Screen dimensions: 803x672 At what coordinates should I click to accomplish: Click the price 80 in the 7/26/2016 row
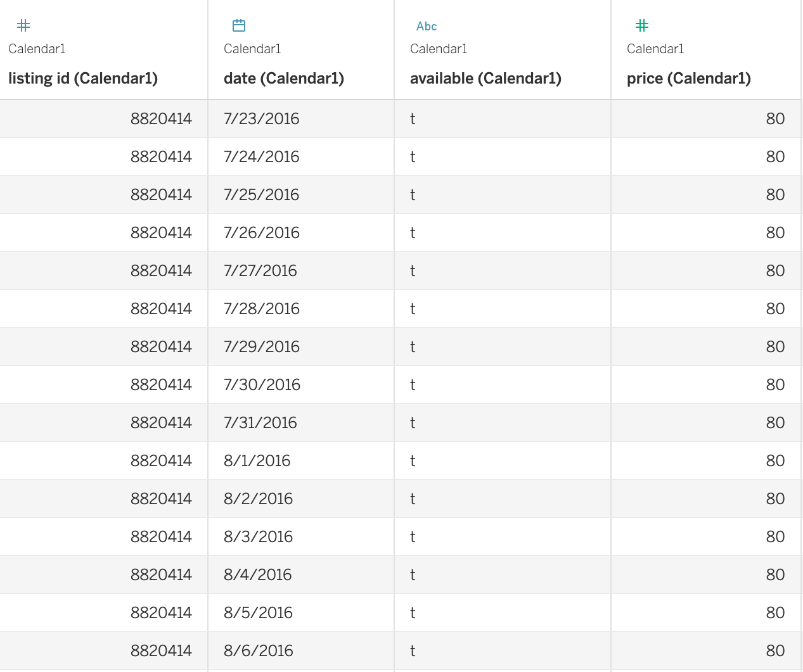click(775, 232)
